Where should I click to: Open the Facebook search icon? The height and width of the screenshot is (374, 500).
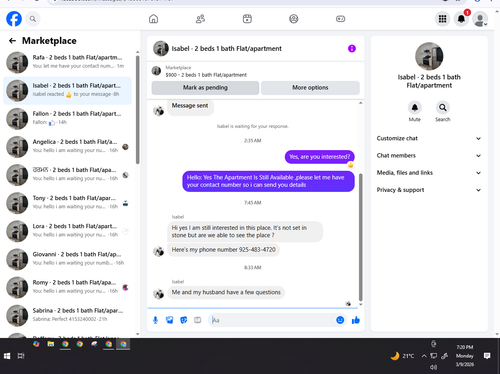[33, 19]
